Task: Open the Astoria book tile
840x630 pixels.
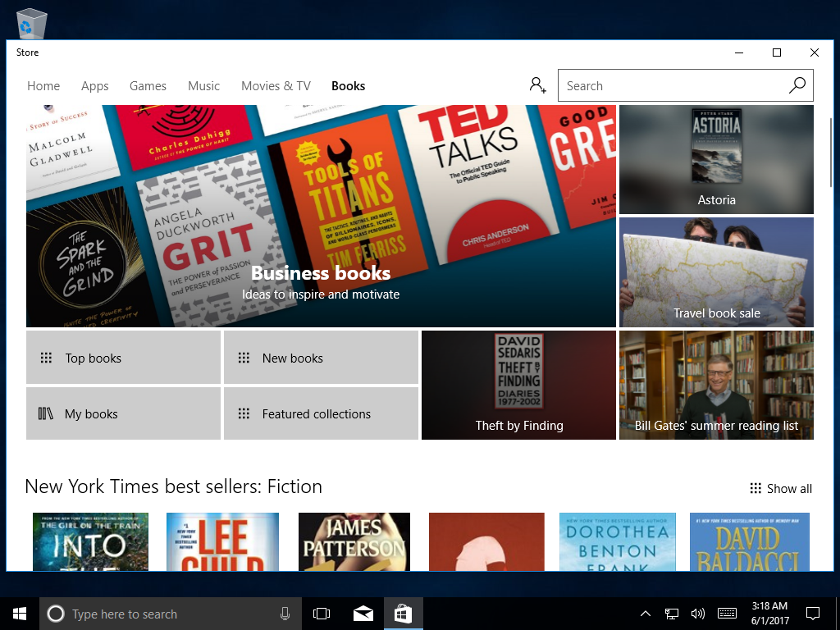Action: click(716, 159)
